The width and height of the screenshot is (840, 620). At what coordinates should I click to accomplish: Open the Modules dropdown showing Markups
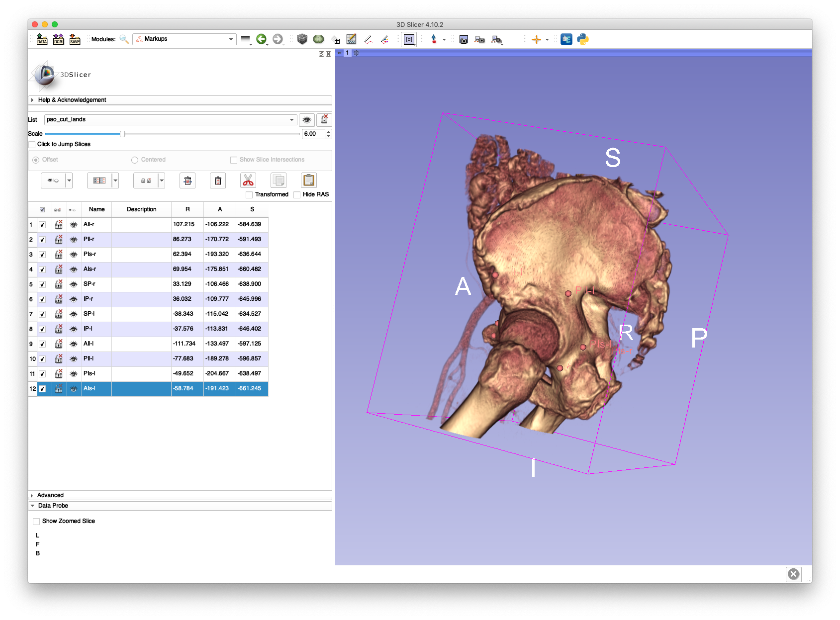coord(184,39)
